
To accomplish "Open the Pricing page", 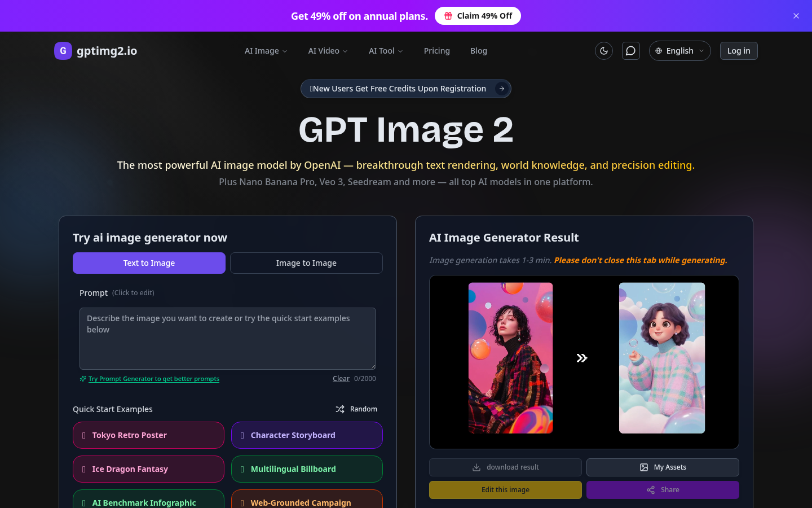I will click(436, 51).
